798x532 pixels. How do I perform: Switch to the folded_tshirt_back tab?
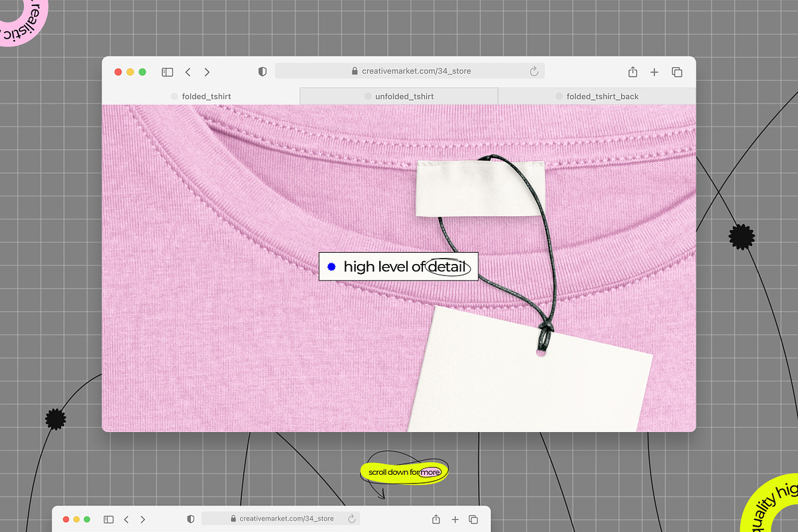coord(597,96)
